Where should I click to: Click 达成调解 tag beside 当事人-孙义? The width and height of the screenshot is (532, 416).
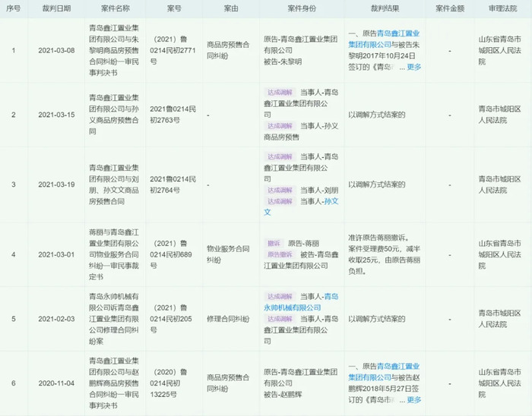[280, 126]
